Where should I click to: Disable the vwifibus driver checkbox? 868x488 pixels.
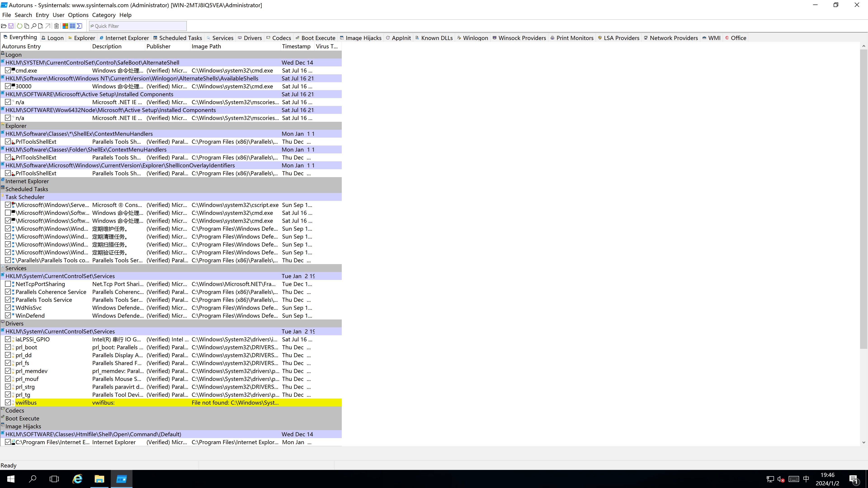(x=8, y=402)
